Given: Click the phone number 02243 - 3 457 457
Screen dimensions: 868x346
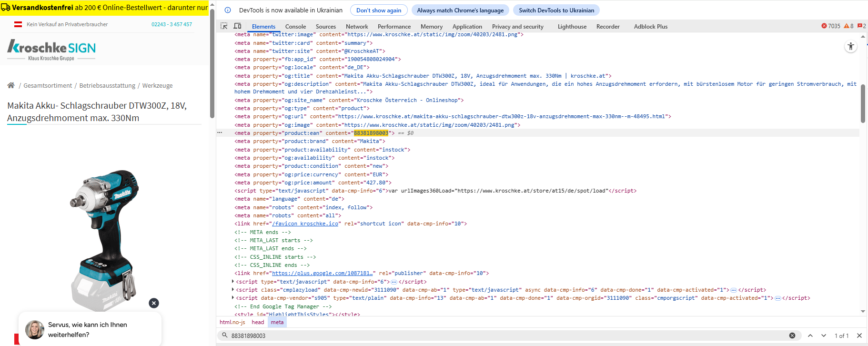Looking at the screenshot, I should [x=172, y=24].
